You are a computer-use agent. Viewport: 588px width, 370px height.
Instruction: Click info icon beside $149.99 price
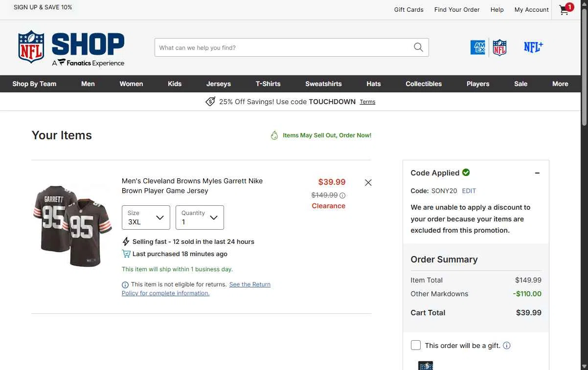[342, 196]
